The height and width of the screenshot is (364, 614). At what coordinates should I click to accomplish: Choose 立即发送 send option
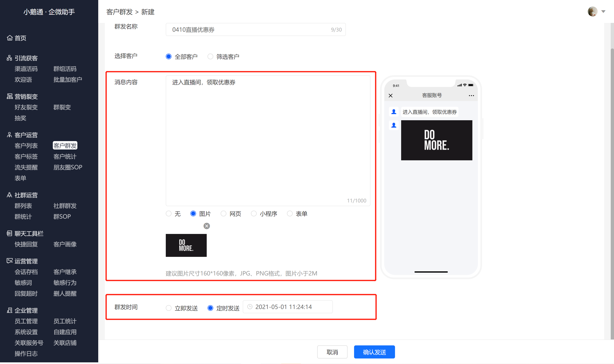coord(169,308)
